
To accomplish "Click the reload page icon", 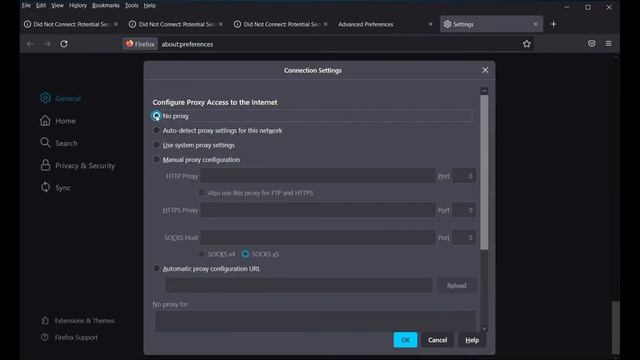I will [64, 44].
